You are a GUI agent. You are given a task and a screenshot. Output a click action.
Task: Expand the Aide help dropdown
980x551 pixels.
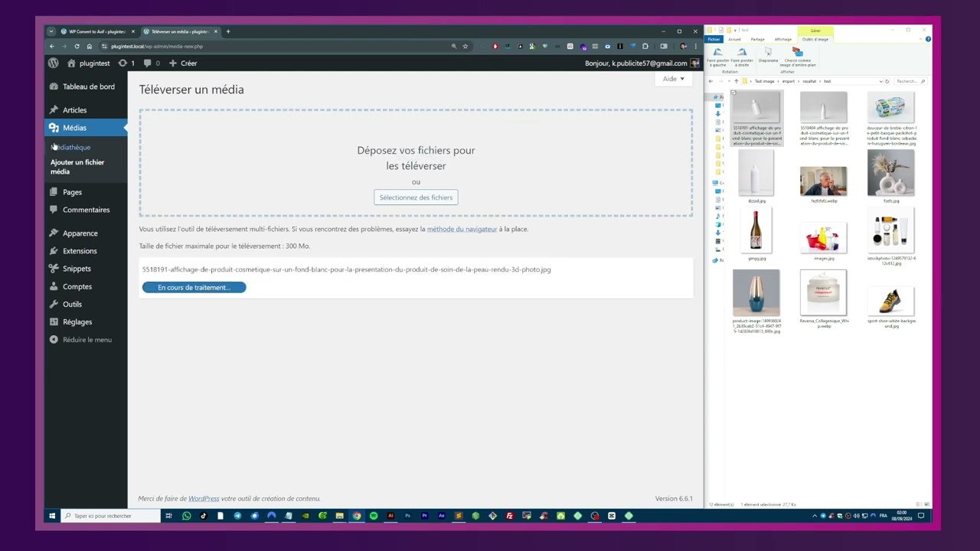click(x=674, y=79)
